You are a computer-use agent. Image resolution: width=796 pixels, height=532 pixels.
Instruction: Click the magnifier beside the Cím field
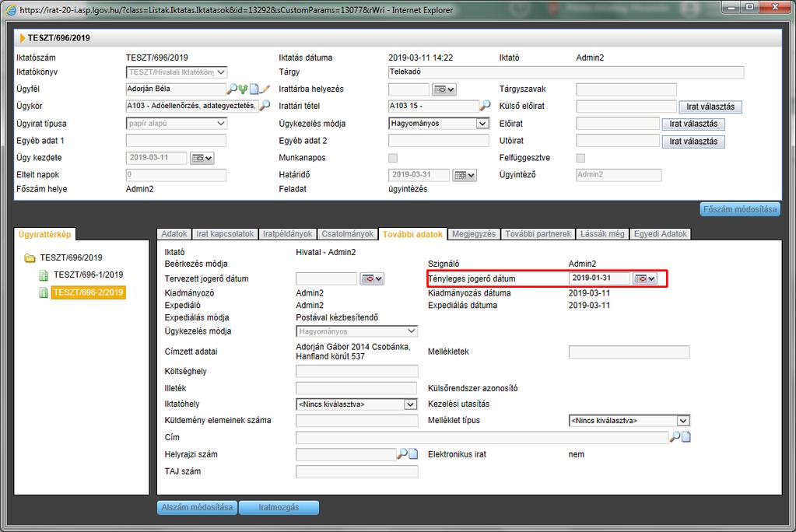(x=675, y=437)
